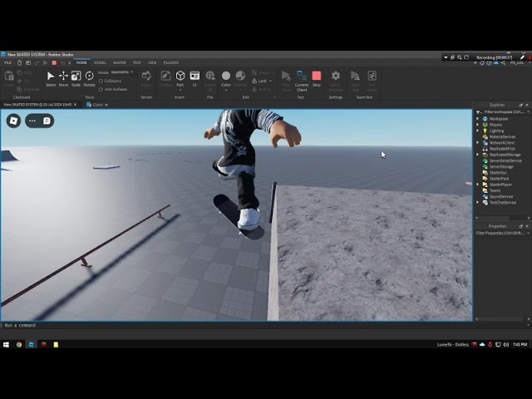Open the Part type dropdown arrow
The width and height of the screenshot is (532, 399).
(180, 91)
